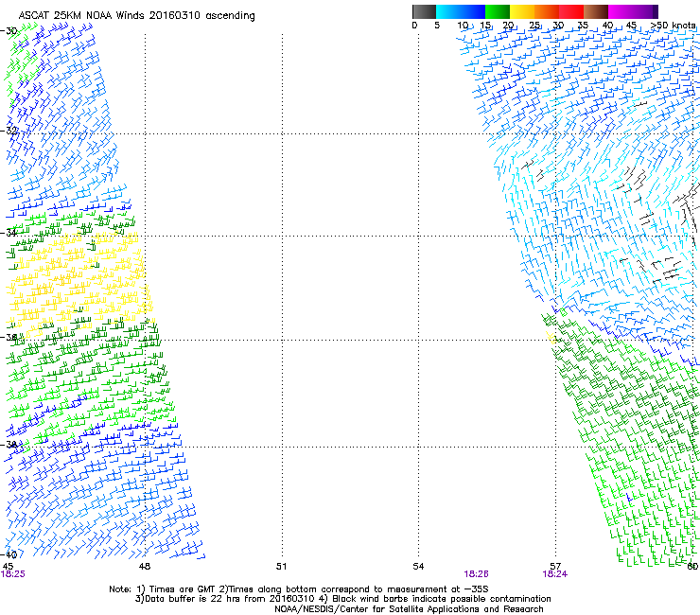Click the yellow 20-25 knots legend segment
Screen dimensions: 700x615
[x=522, y=11]
